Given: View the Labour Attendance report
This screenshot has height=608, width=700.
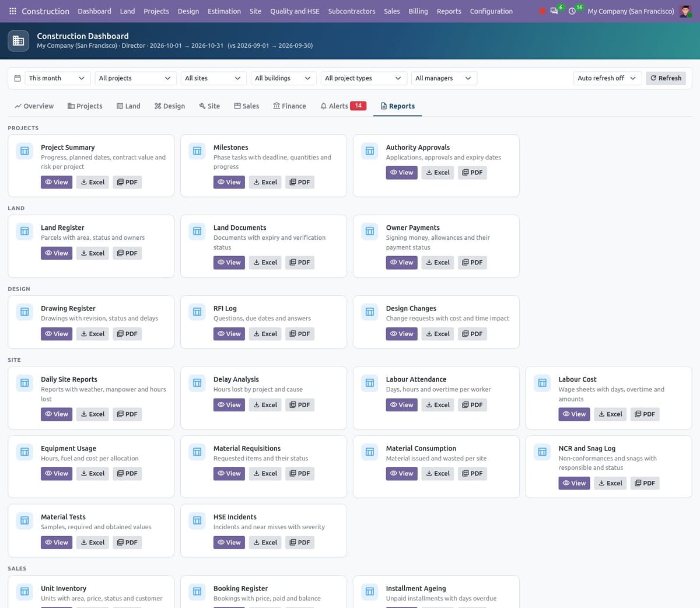Looking at the screenshot, I should coord(402,405).
